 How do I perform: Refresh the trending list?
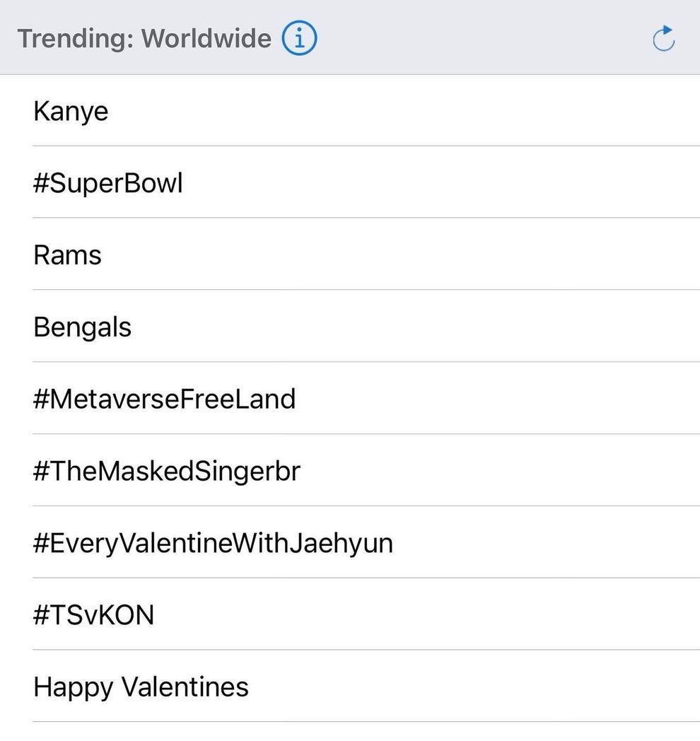[663, 39]
